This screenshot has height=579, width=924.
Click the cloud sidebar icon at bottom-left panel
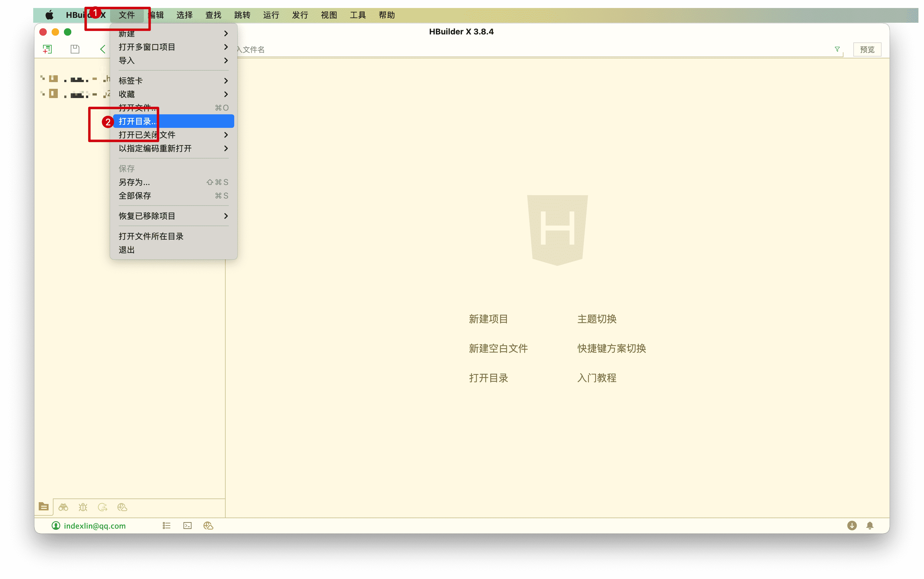pyautogui.click(x=122, y=507)
